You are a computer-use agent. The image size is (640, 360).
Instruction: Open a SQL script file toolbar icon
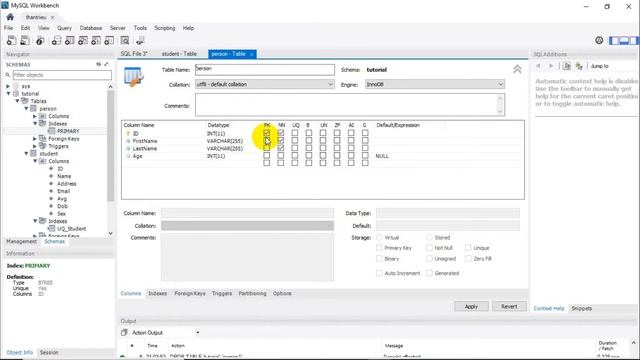25,40
